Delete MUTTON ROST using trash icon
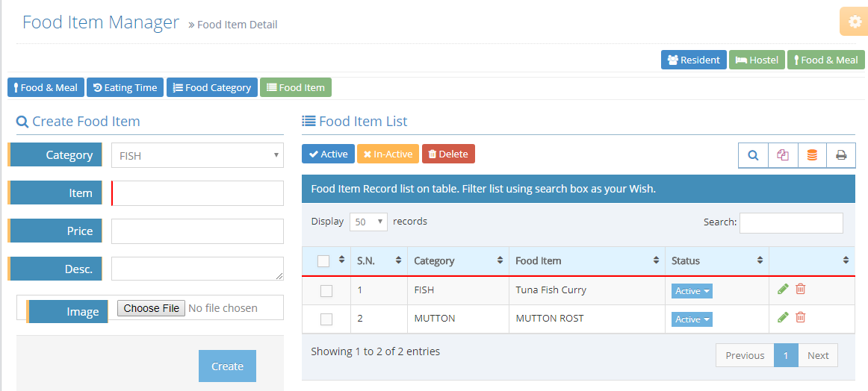This screenshot has height=391, width=868. [x=800, y=317]
